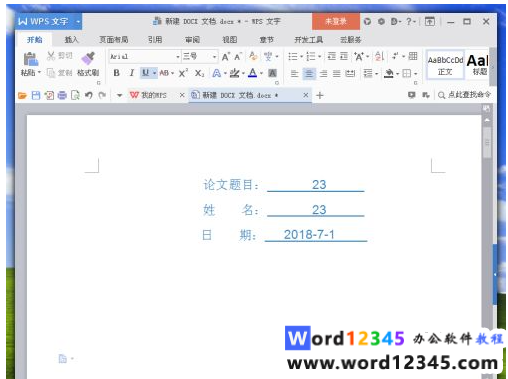Click the increase indent icon
The height and width of the screenshot is (379, 508).
pos(344,56)
